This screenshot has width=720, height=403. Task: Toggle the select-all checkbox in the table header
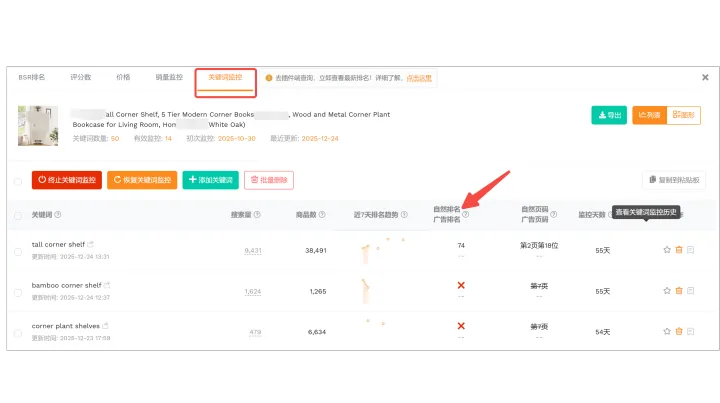click(x=18, y=216)
